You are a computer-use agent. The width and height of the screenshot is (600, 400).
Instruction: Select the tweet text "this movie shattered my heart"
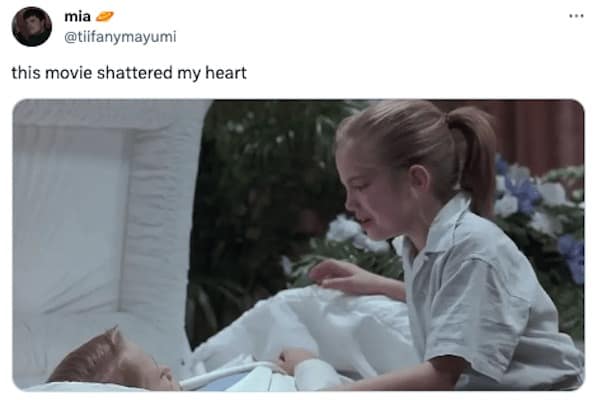click(x=129, y=73)
